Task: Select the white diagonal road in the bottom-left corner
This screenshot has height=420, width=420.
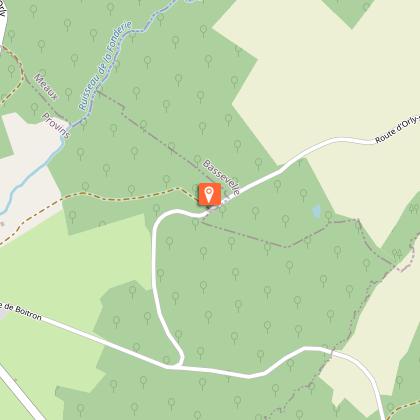Action: 20,393
